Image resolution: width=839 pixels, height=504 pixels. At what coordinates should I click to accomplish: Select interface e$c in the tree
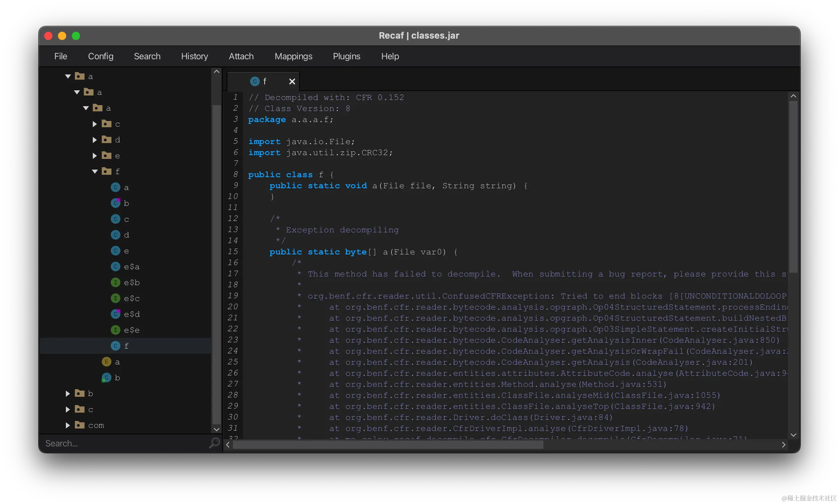point(126,298)
